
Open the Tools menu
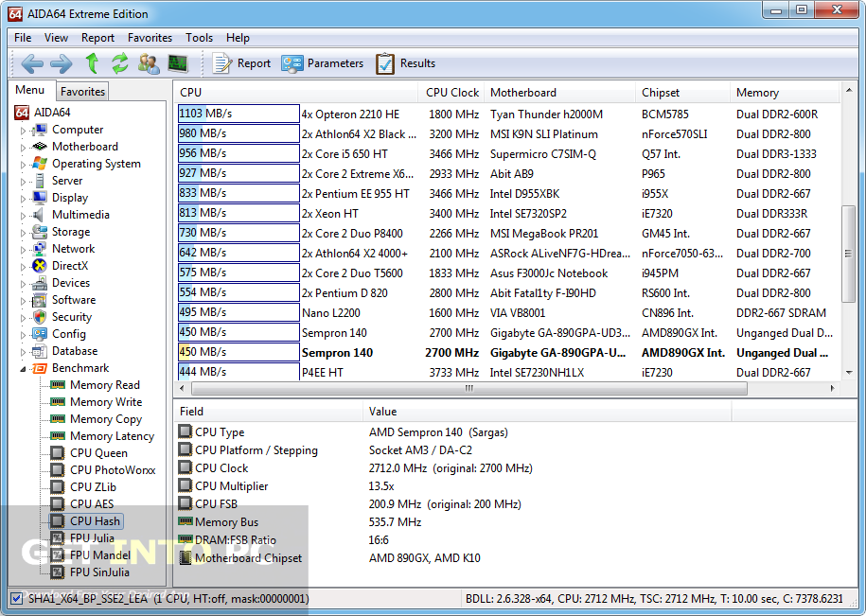pyautogui.click(x=199, y=38)
